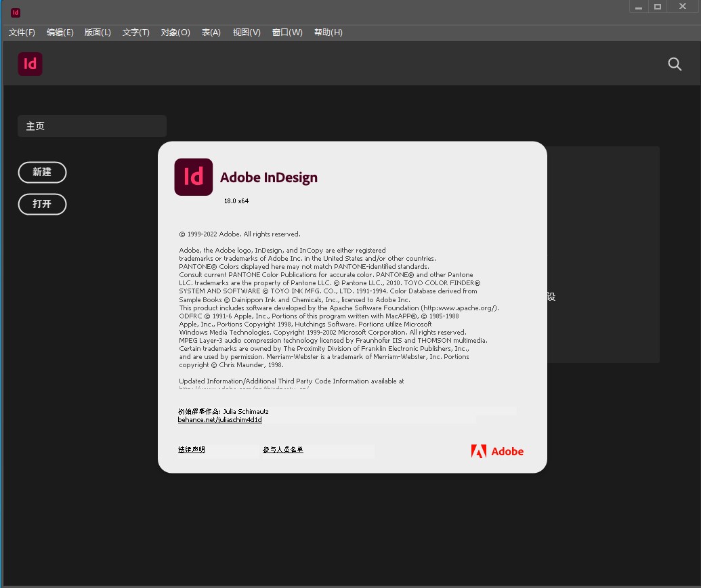Screen dimensions: 701x588
Task: Click the 参与人员名单 link
Action: [282, 449]
